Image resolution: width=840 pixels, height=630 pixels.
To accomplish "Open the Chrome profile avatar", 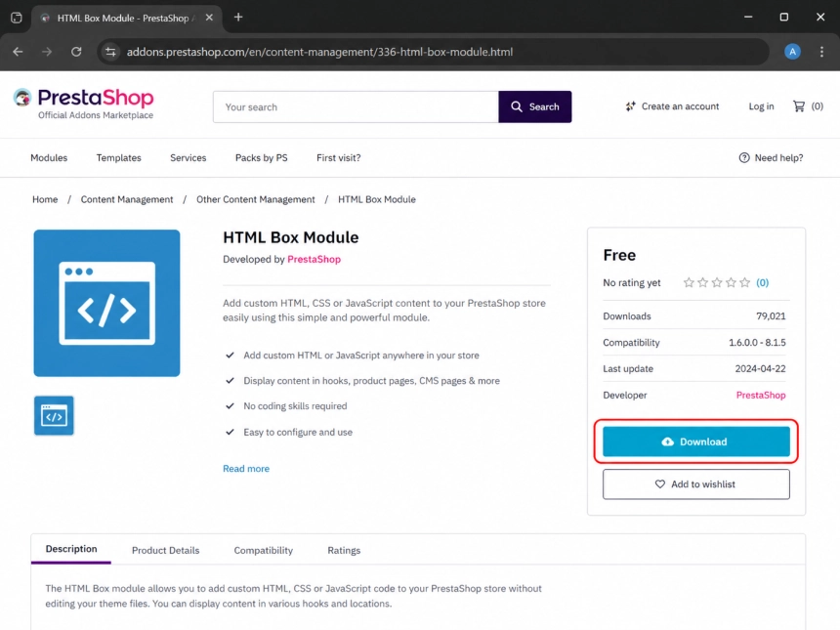I will (792, 52).
